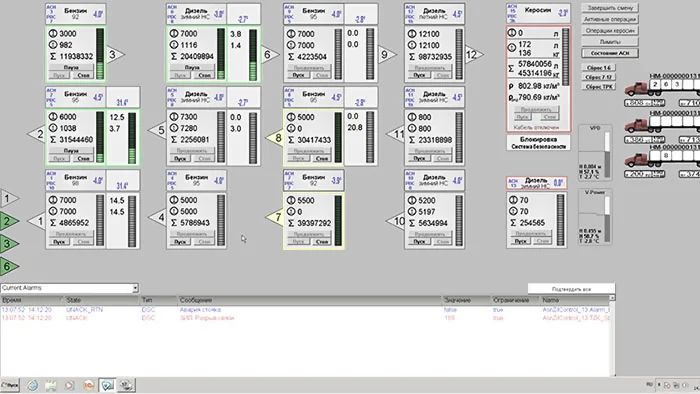This screenshot has height=394, width=700.
Task: Start post 10 Дизель with Пуск
Action: tap(419, 241)
